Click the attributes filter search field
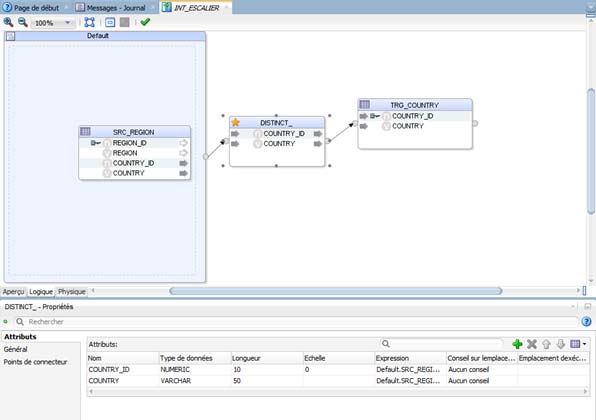This screenshot has height=420, width=596. (442, 344)
